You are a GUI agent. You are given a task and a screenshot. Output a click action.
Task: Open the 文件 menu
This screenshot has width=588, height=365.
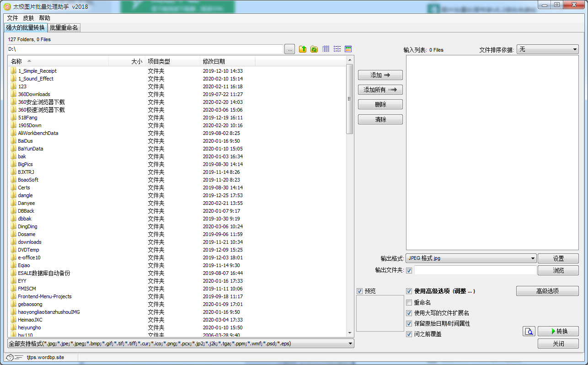13,18
